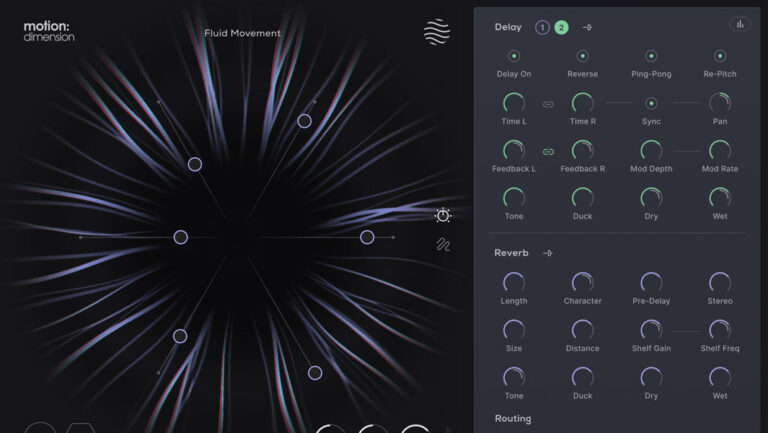Viewport: 768px width, 433px height.
Task: Click the Pre-Delay knob
Action: click(x=651, y=283)
